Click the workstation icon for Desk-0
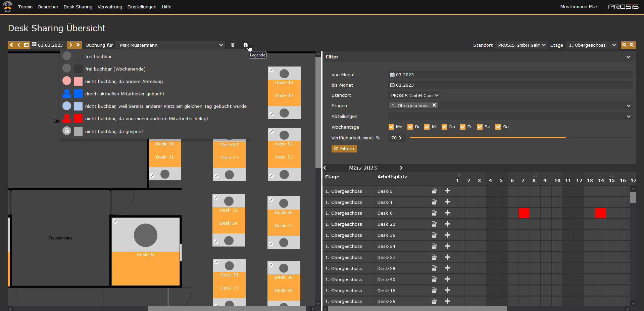The image size is (644, 311). (434, 213)
